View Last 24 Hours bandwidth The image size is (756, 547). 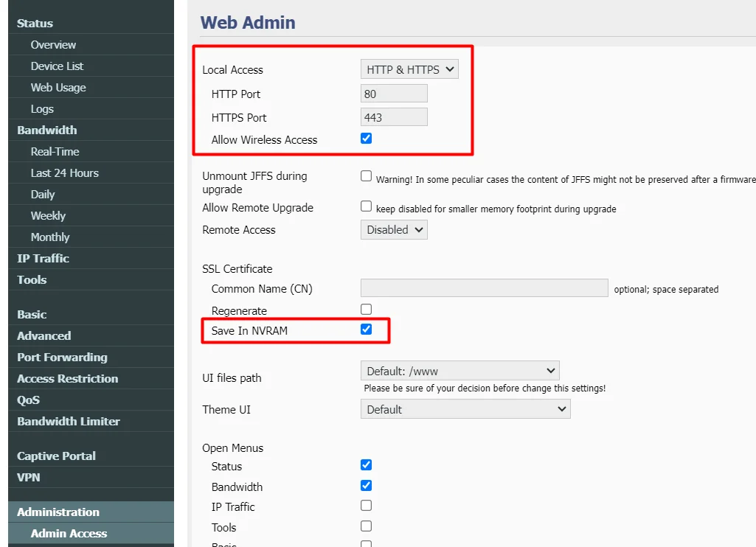click(91, 173)
